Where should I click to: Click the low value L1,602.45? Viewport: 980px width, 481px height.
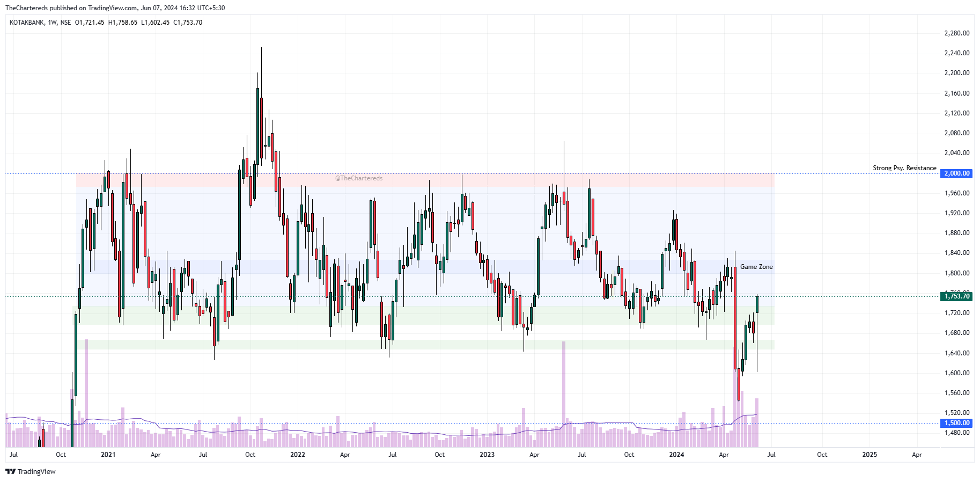point(155,23)
